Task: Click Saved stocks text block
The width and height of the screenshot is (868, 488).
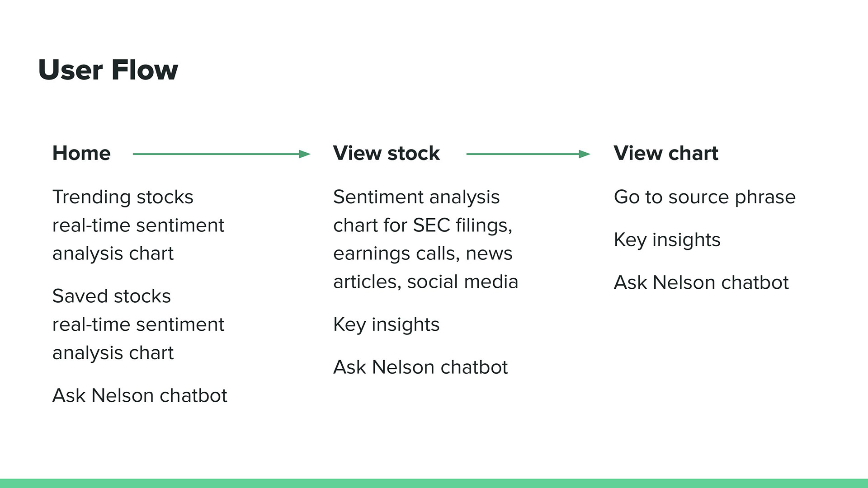Action: tap(138, 324)
